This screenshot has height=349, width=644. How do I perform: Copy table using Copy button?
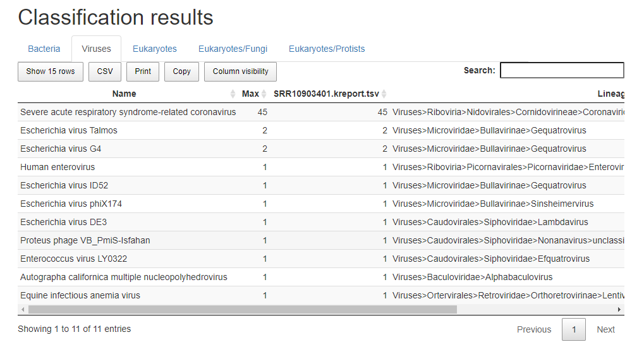click(181, 71)
